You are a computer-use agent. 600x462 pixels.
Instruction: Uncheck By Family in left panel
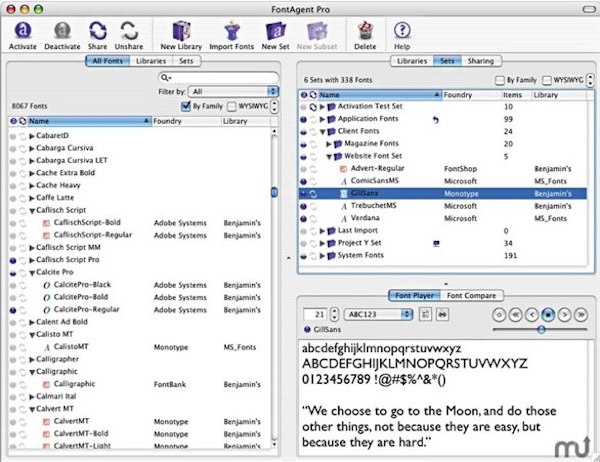[187, 105]
